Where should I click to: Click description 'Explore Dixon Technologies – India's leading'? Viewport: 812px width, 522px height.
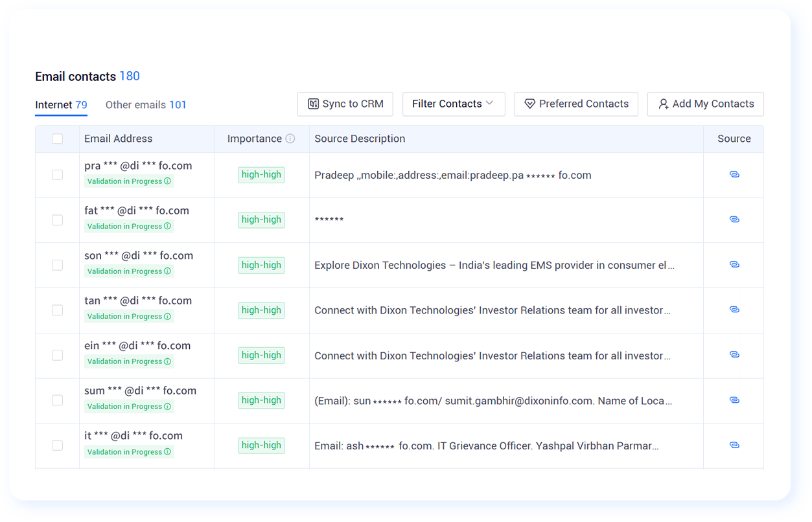494,266
